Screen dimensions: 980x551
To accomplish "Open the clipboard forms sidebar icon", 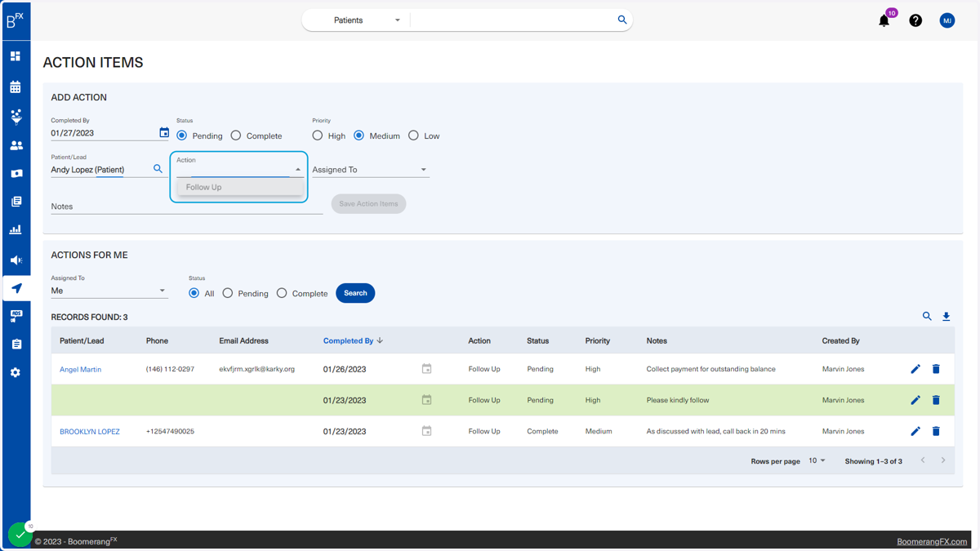I will [x=16, y=344].
